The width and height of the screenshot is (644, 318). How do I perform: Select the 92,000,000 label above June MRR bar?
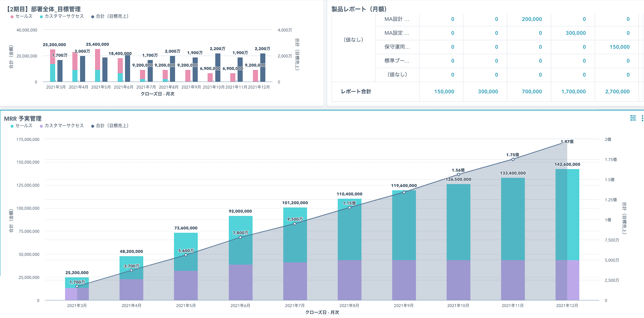240,211
